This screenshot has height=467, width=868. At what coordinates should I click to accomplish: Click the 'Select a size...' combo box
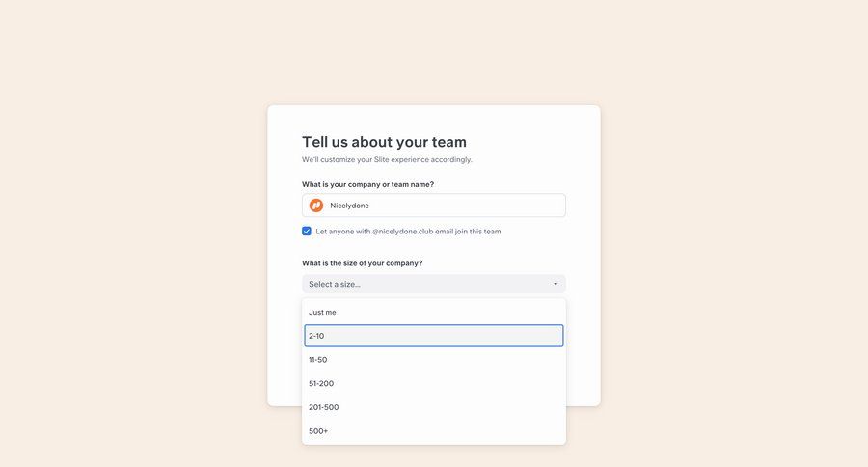tap(424, 284)
